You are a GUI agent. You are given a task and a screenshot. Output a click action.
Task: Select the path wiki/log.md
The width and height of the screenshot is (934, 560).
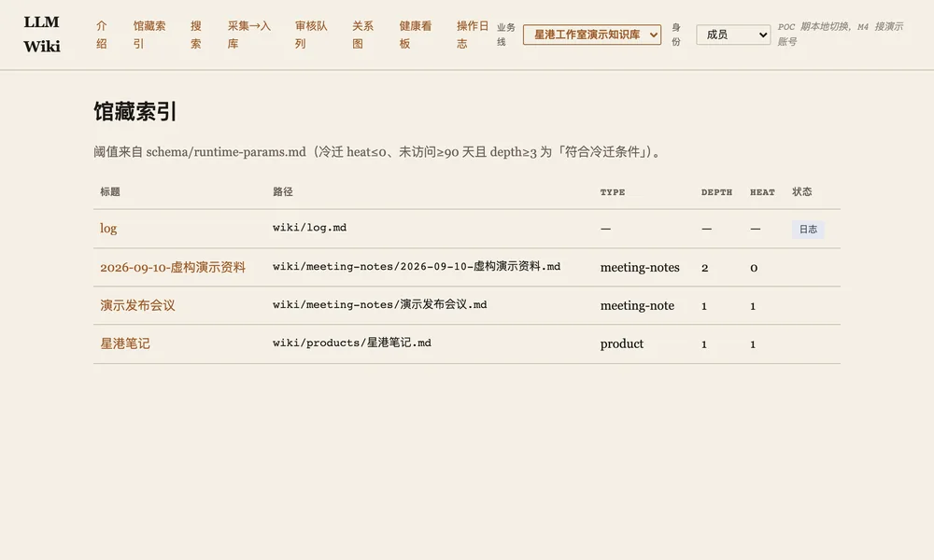tap(310, 228)
